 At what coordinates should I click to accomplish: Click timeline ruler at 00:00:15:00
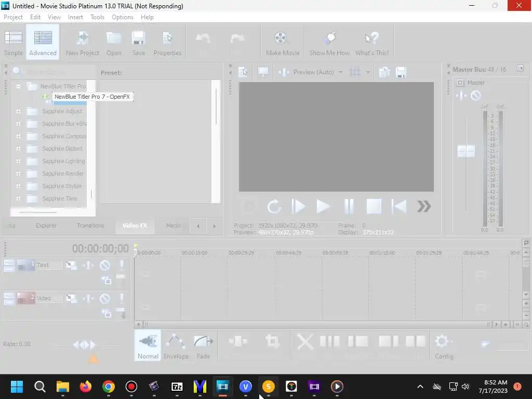point(194,253)
